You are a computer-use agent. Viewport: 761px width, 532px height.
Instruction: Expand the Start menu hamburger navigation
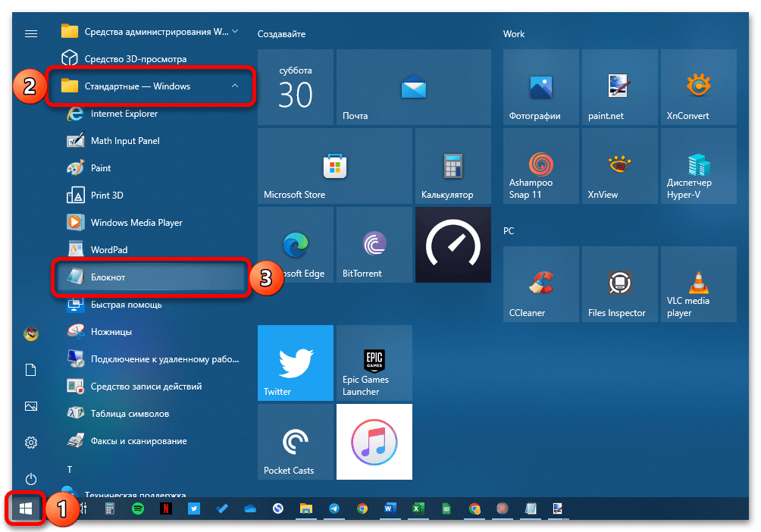(31, 33)
